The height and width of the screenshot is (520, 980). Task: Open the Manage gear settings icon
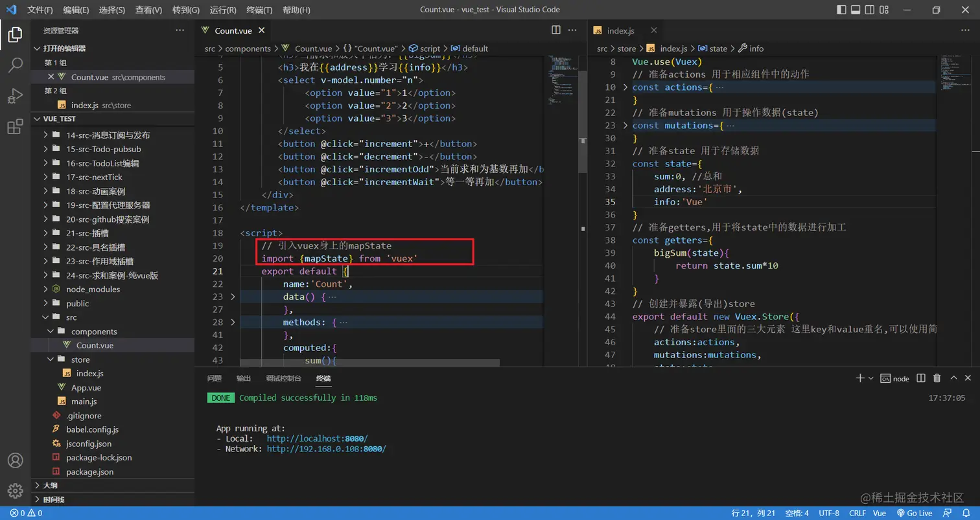(15, 492)
